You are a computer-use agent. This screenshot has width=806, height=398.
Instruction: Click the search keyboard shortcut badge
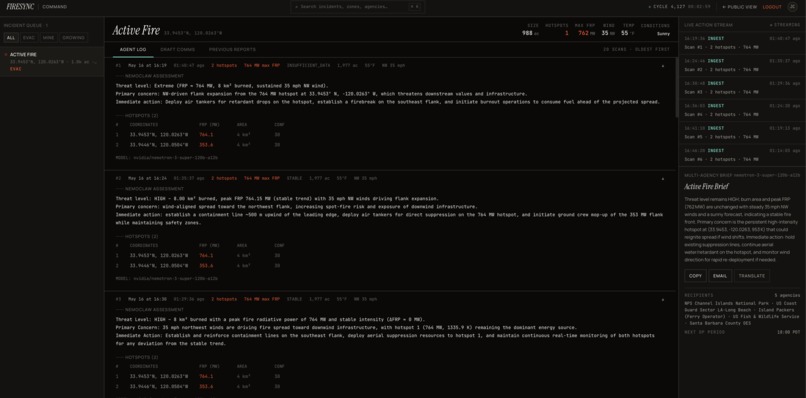click(x=415, y=7)
